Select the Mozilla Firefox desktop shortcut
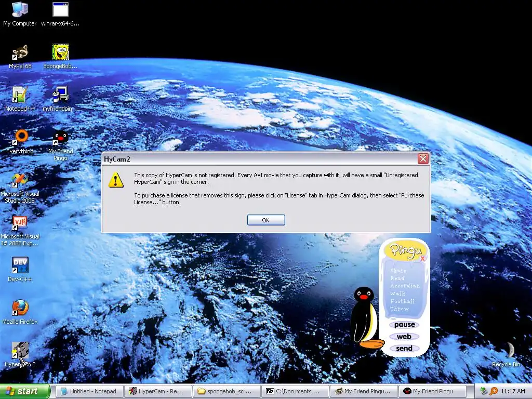This screenshot has height=399, width=532. click(x=20, y=312)
